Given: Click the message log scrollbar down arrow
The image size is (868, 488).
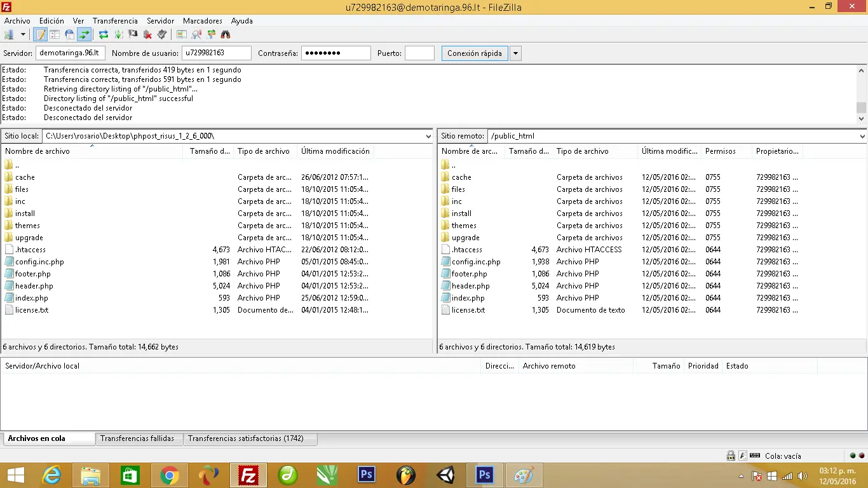Looking at the screenshot, I should coord(862,118).
